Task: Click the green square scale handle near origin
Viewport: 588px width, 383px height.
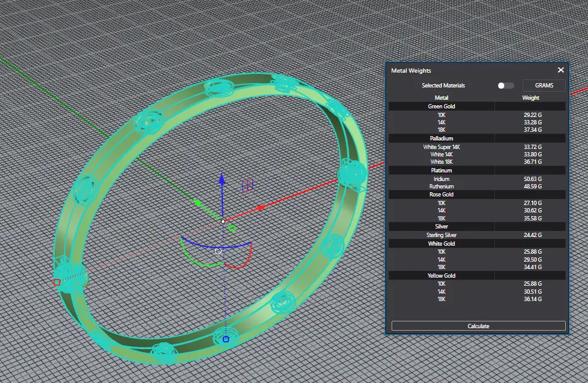Action: click(x=232, y=228)
